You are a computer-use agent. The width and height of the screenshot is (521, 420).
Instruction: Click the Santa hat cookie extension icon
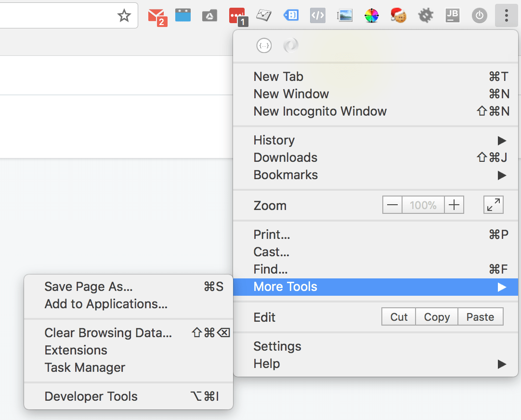(x=398, y=15)
